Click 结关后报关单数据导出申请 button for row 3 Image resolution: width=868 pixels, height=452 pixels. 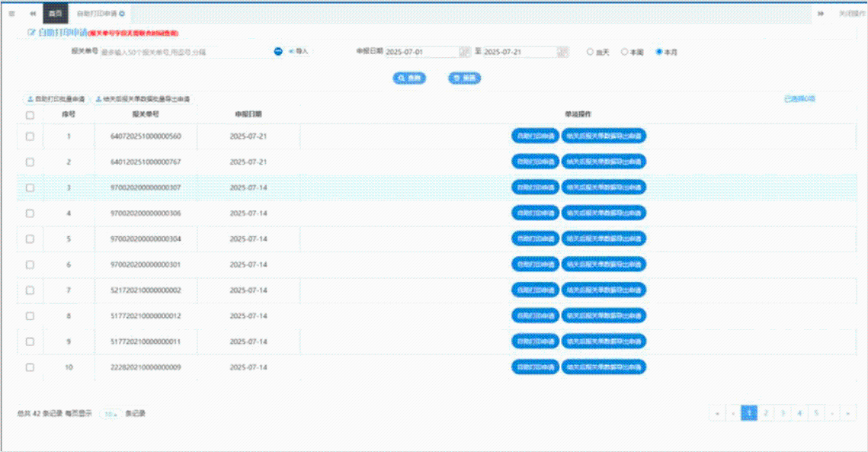[604, 188]
